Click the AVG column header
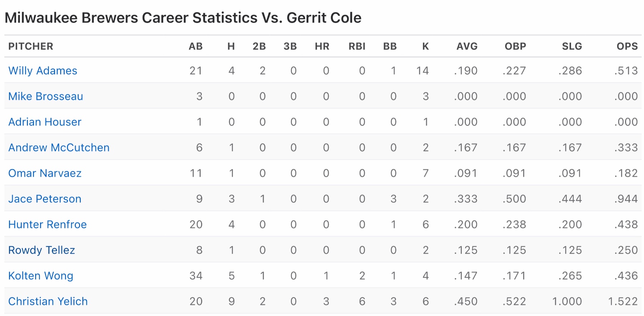The width and height of the screenshot is (644, 316). [467, 46]
